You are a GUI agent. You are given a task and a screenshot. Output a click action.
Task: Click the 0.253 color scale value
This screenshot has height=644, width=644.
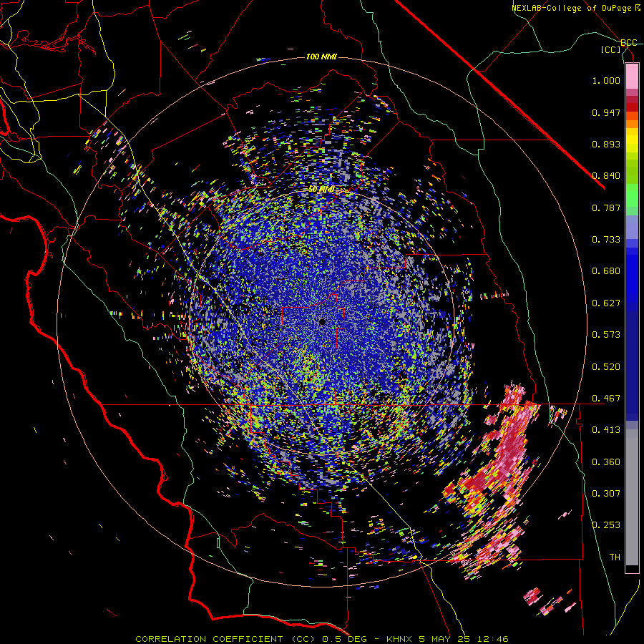click(606, 525)
